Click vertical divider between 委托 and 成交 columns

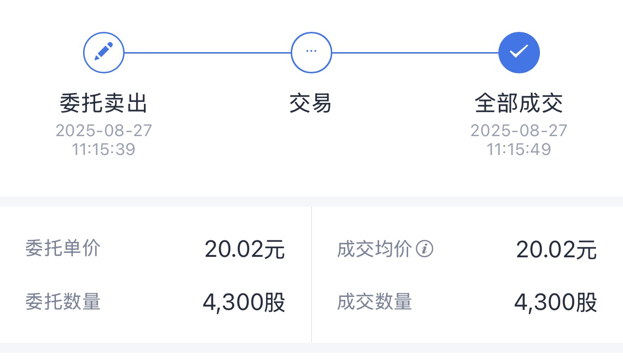(x=311, y=275)
